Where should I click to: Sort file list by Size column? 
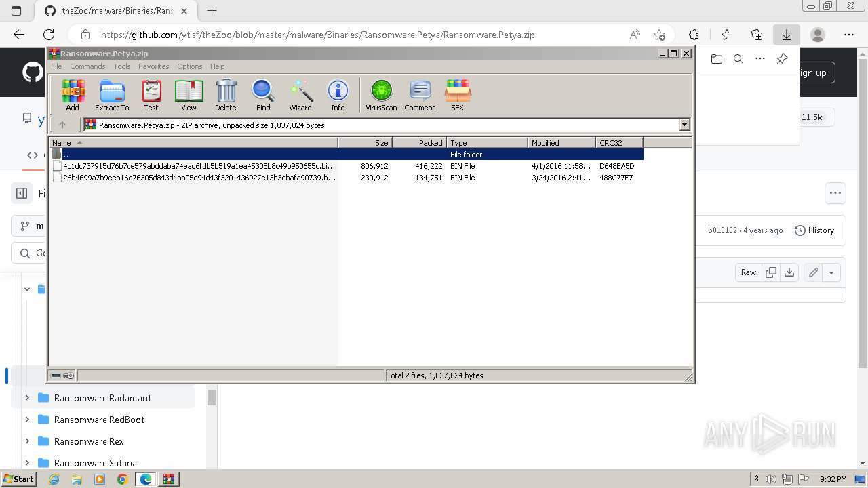[365, 142]
